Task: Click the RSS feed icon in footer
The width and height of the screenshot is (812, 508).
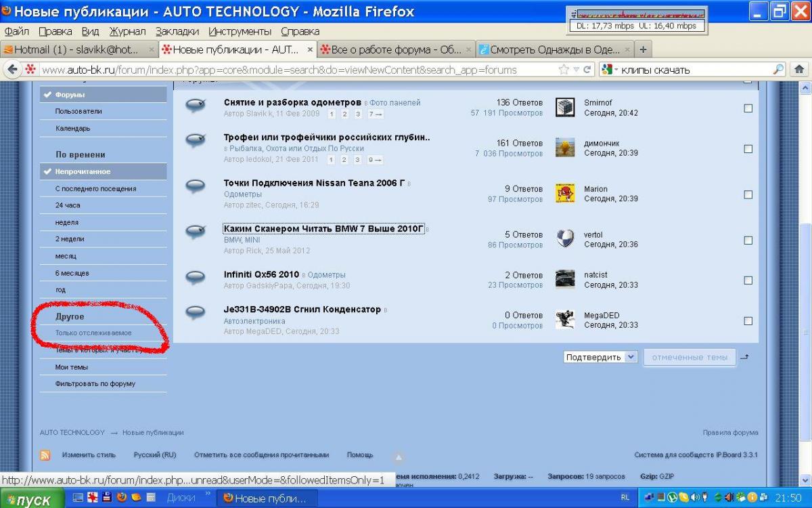Action: [45, 455]
